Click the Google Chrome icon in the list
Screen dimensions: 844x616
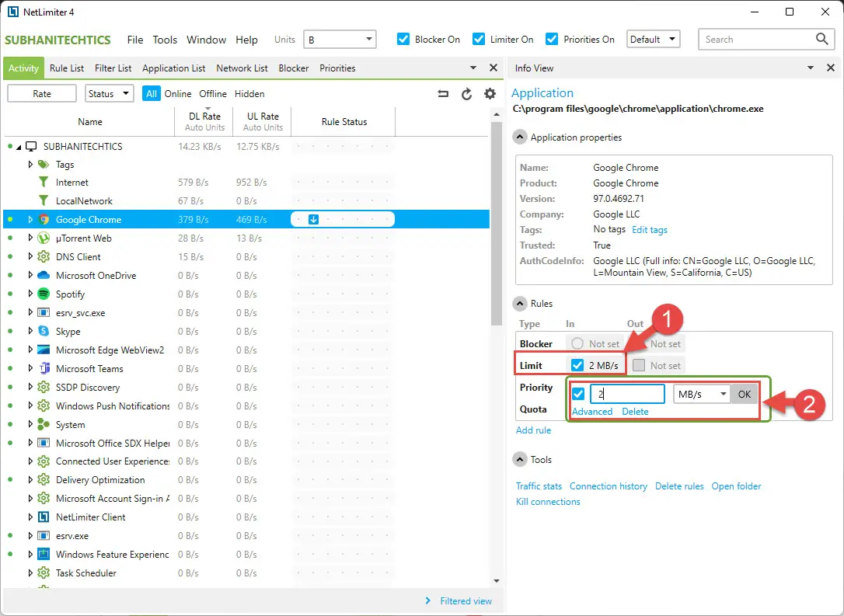(x=44, y=220)
